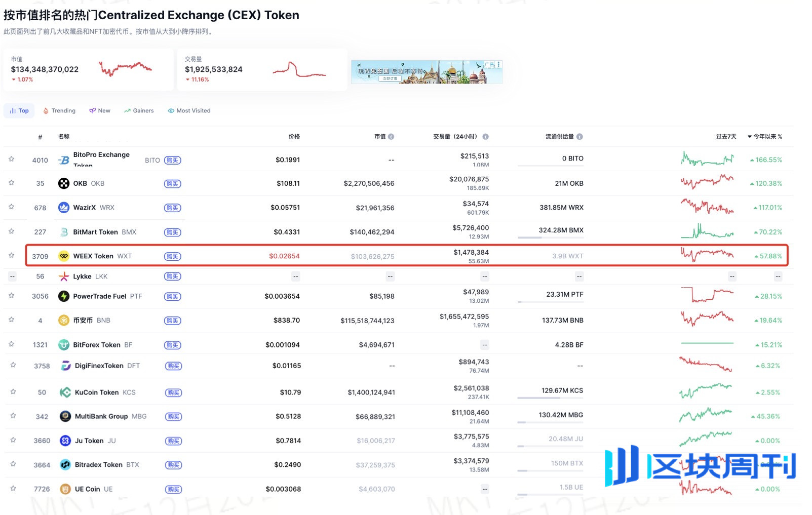
Task: Click the Lykke token logo
Action: click(x=64, y=276)
